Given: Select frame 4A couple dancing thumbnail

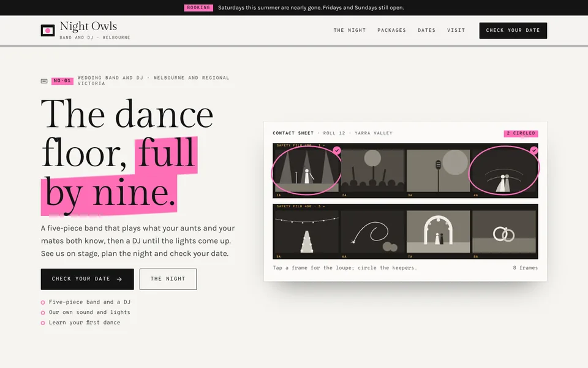Looking at the screenshot, I should point(504,171).
